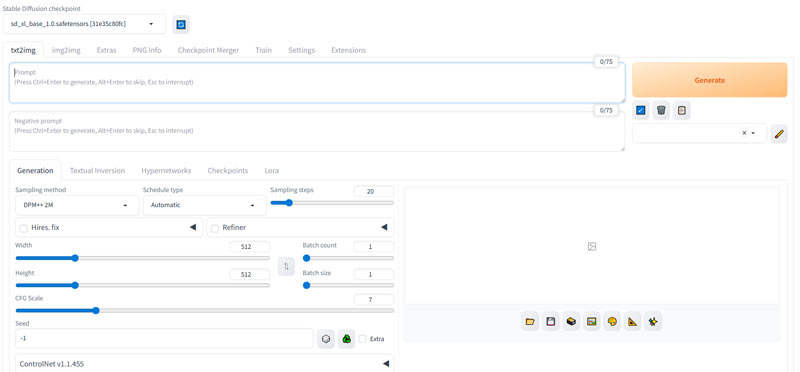800x372 pixels.
Task: Open the Extensions tab
Action: [x=348, y=50]
